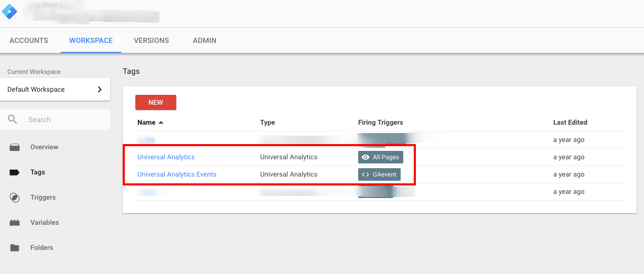Click the Firing Triggers column header
Viewport: 644px width, 274px height.
click(381, 123)
